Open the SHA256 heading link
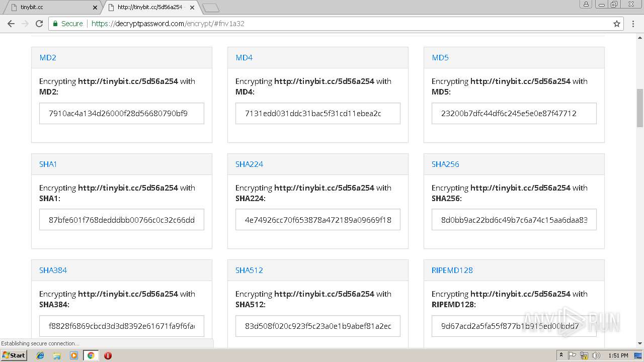Image resolution: width=644 pixels, height=362 pixels. (445, 164)
